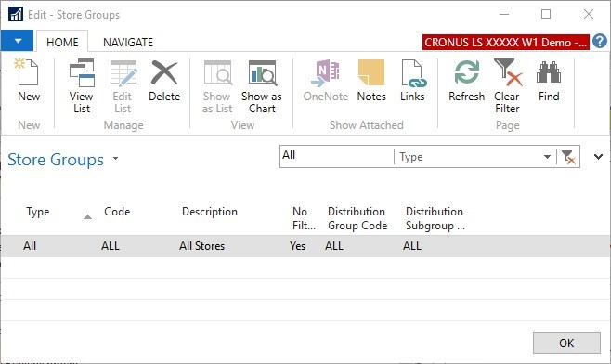Image resolution: width=611 pixels, height=364 pixels.
Task: Expand the filter pane chevron
Action: tap(599, 157)
